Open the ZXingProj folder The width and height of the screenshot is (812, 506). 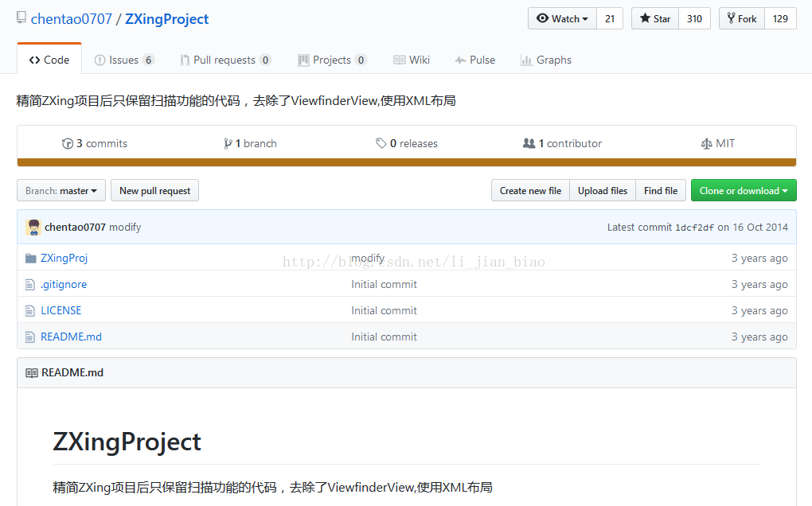[x=64, y=258]
